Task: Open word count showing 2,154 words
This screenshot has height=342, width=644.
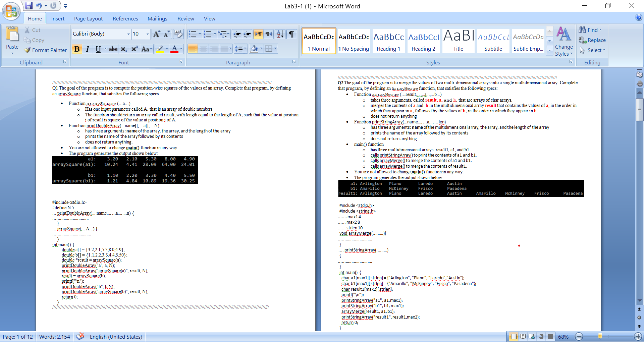Action: click(x=54, y=337)
